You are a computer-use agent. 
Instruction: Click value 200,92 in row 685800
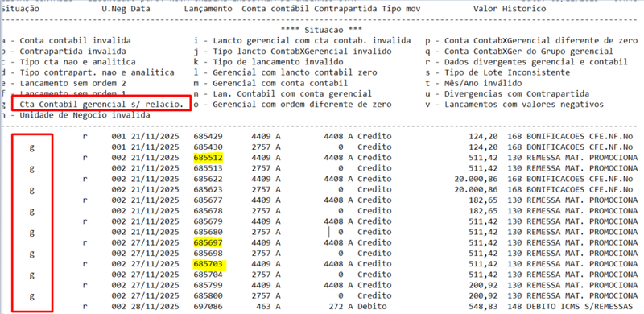coord(483,296)
